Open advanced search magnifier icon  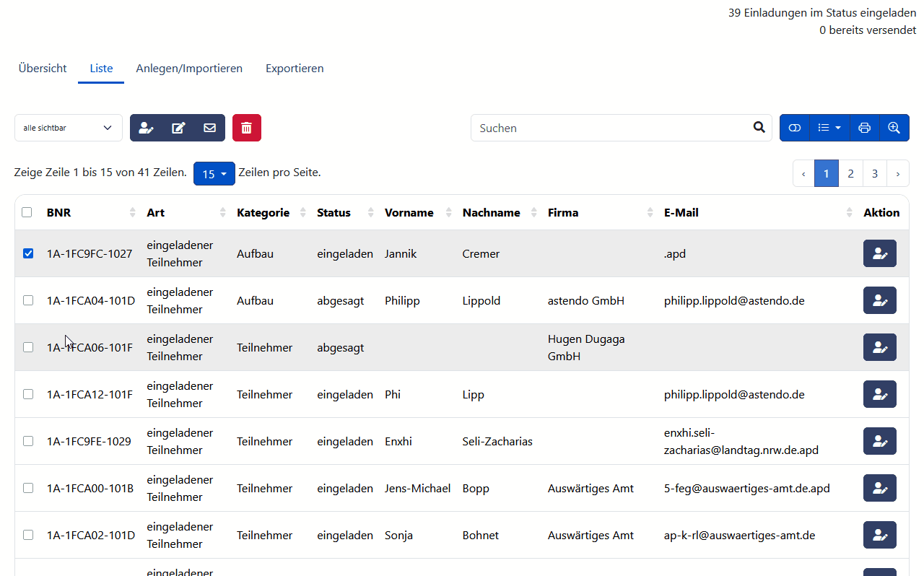(x=894, y=128)
